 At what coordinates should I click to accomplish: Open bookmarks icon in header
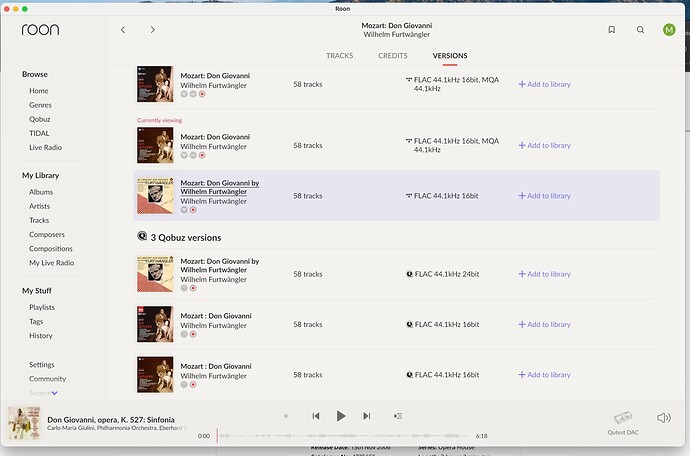(x=612, y=29)
